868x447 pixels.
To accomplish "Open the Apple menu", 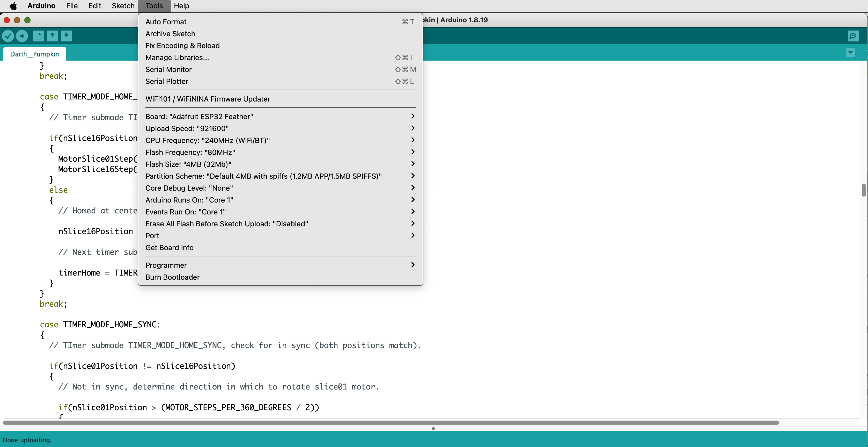I will (x=13, y=6).
